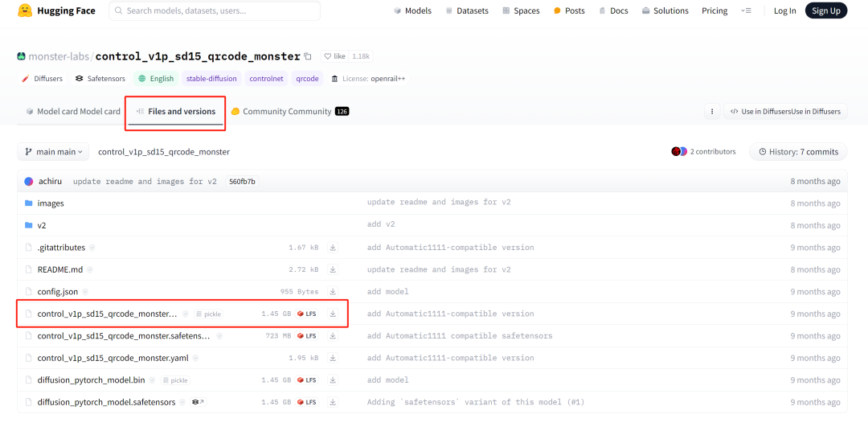
Task: Click the like heart button
Action: (x=334, y=56)
